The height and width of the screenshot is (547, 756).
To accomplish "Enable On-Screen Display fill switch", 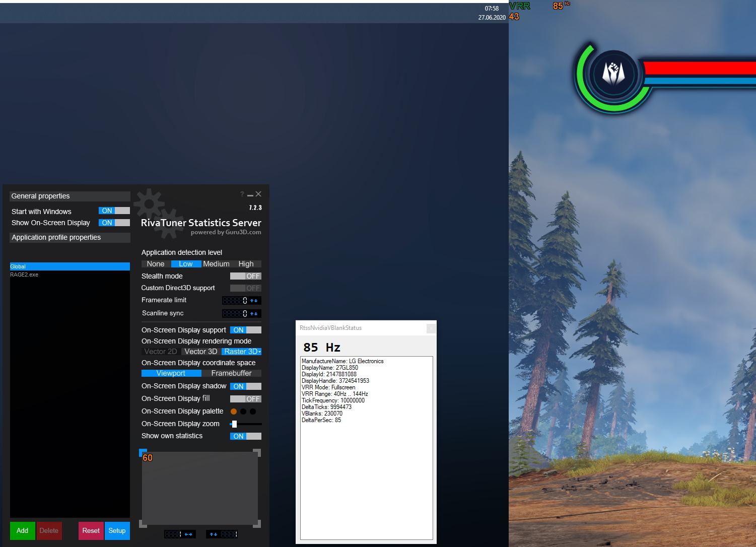I will point(246,399).
